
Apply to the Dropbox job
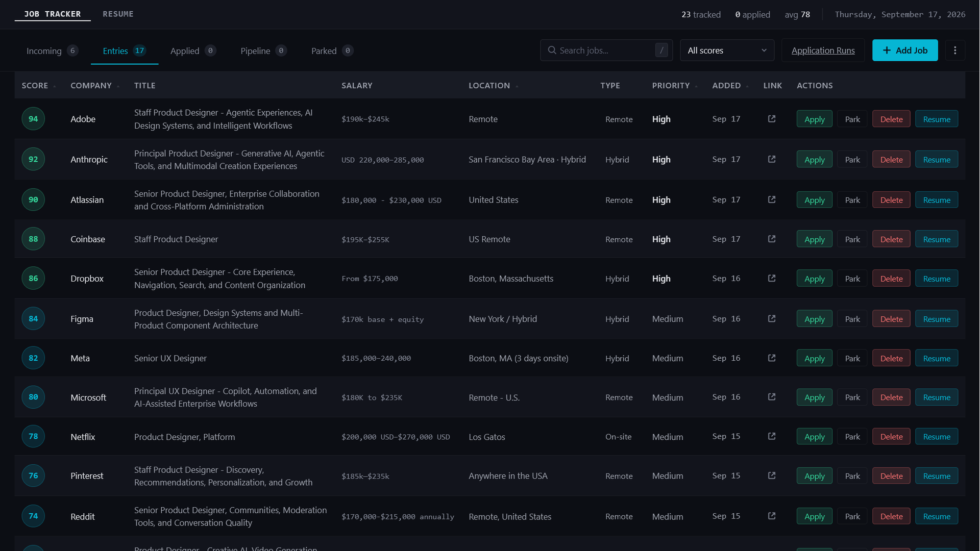814,278
